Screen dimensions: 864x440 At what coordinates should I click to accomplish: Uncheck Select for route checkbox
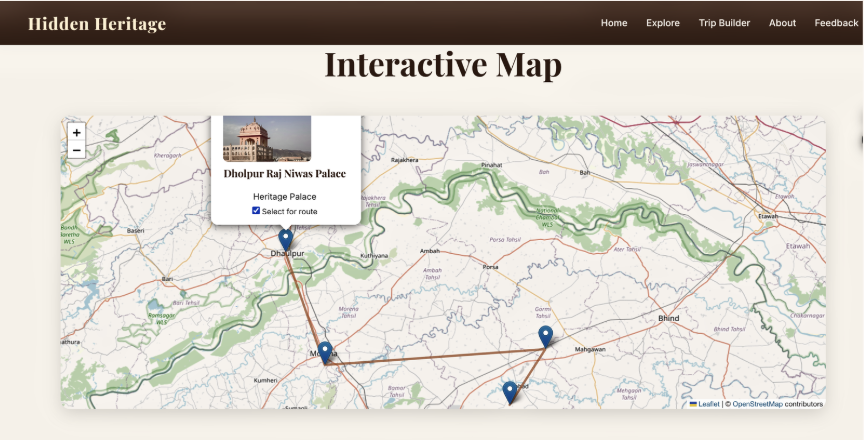coord(256,210)
